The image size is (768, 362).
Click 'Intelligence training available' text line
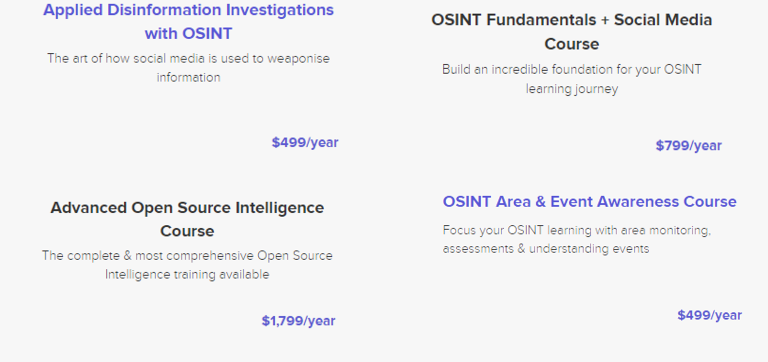(187, 274)
